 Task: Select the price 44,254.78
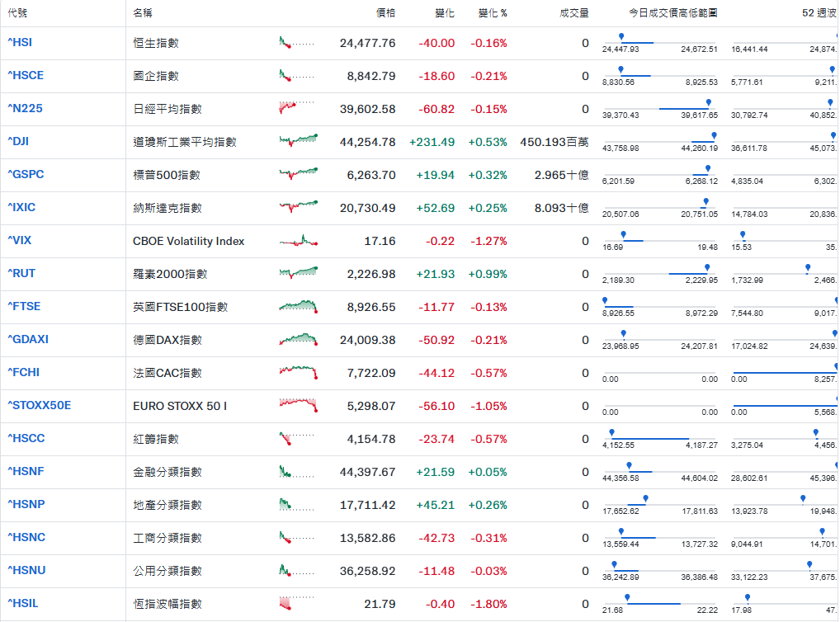point(367,142)
